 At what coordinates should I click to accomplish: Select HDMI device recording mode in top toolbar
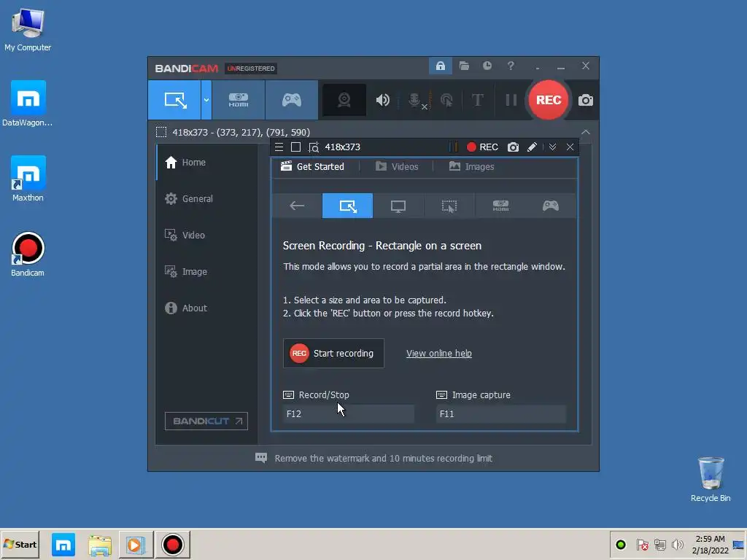pyautogui.click(x=239, y=100)
